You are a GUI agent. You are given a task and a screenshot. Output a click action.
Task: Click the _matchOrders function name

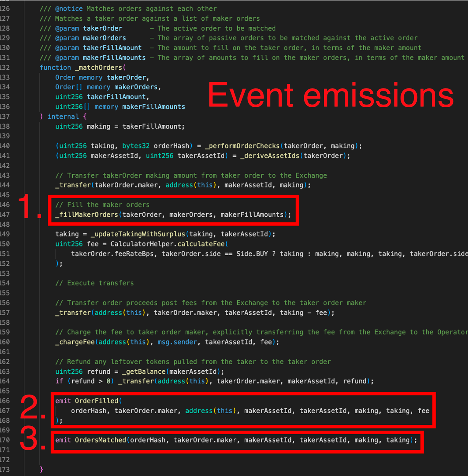[x=99, y=68]
